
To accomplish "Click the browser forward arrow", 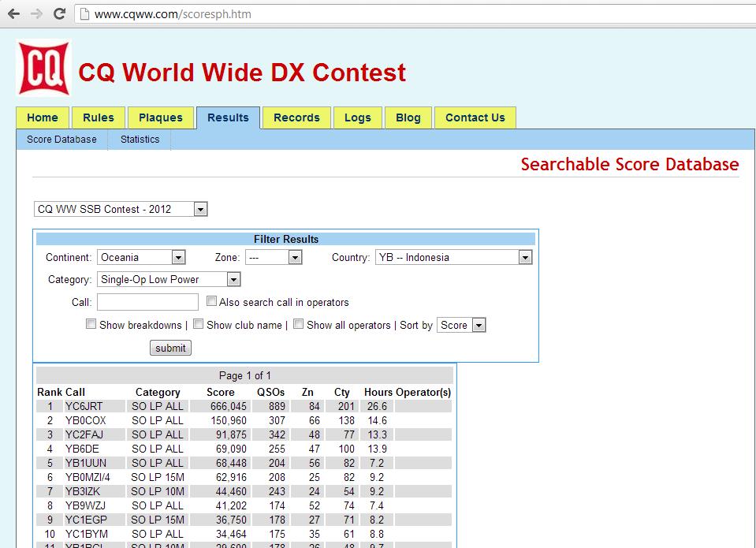I will click(36, 14).
